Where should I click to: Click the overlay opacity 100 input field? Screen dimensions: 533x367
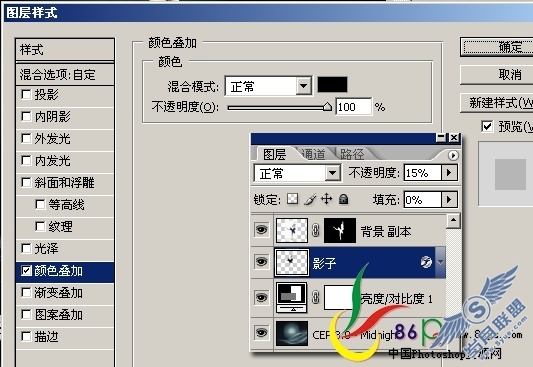click(x=354, y=107)
